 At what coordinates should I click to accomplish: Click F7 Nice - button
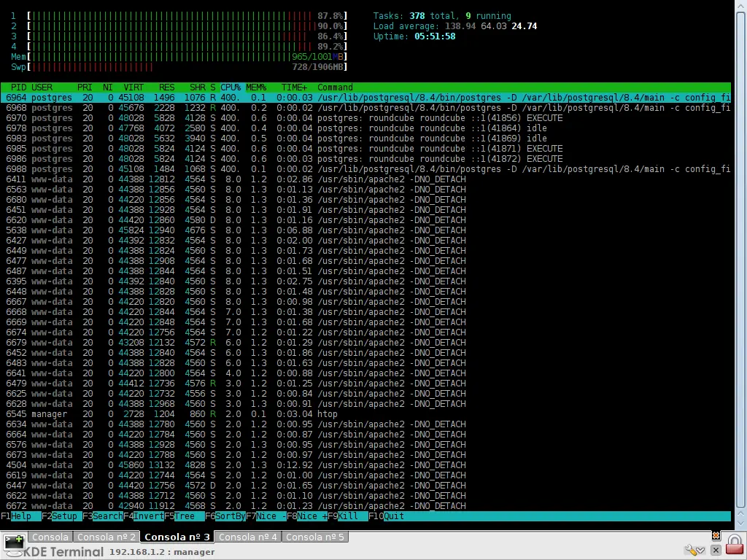[x=266, y=516]
